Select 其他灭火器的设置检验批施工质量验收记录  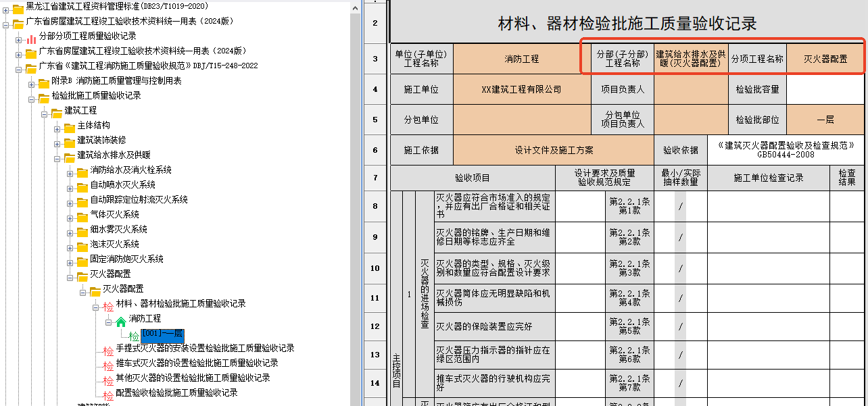click(193, 378)
